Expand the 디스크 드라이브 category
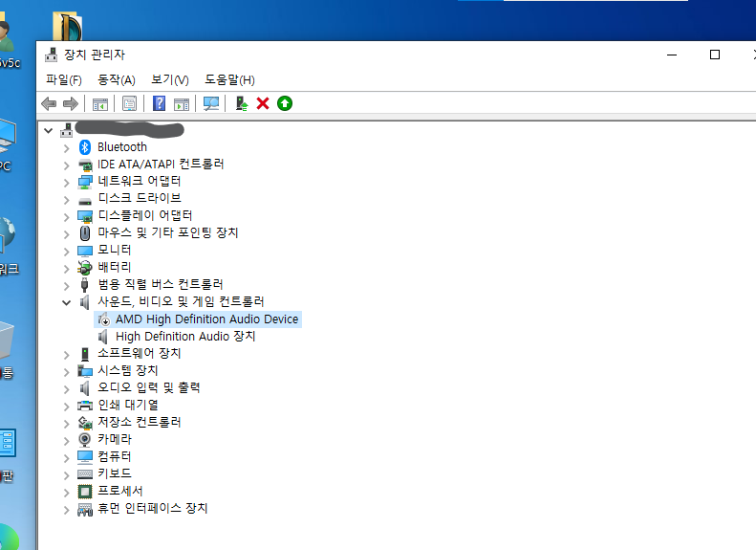This screenshot has width=756, height=550. pos(67,200)
